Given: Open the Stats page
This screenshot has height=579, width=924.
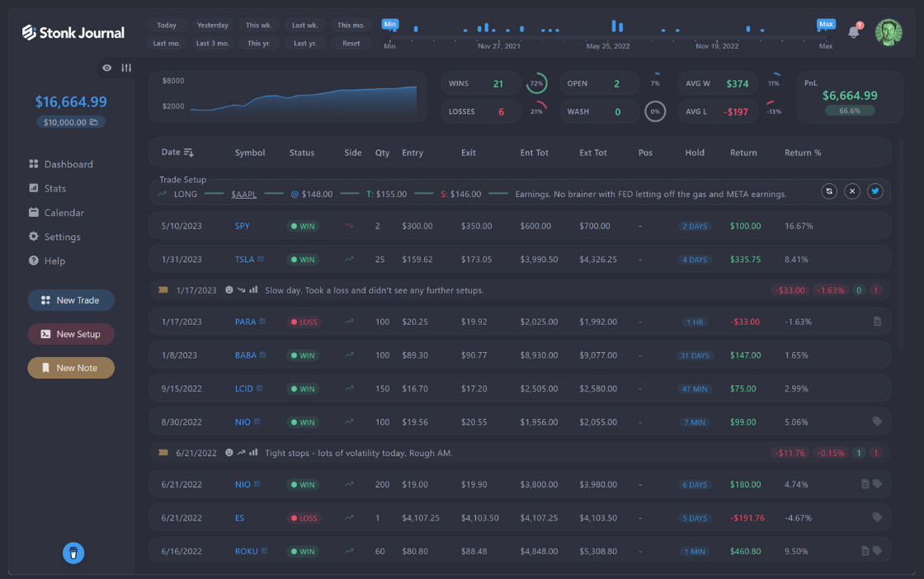Looking at the screenshot, I should 47,188.
